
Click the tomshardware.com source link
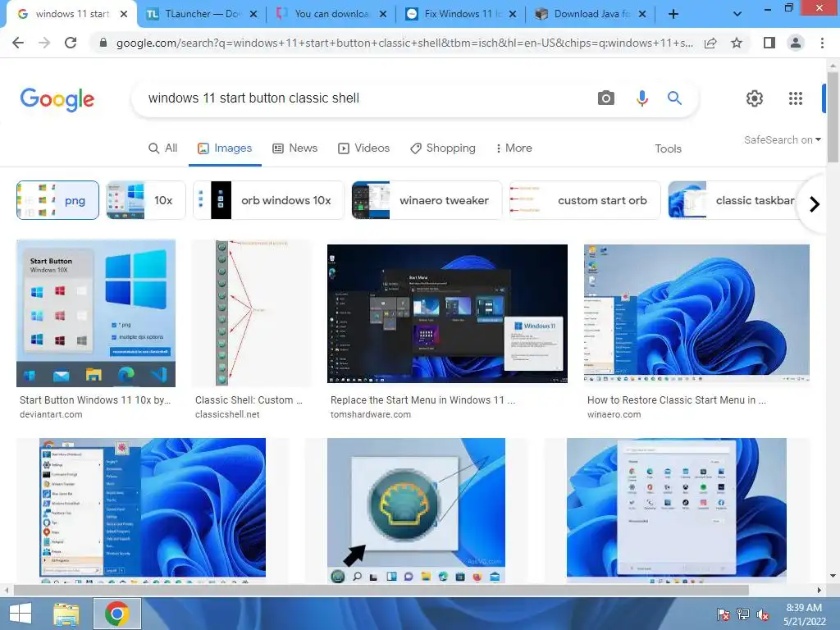pos(371,414)
